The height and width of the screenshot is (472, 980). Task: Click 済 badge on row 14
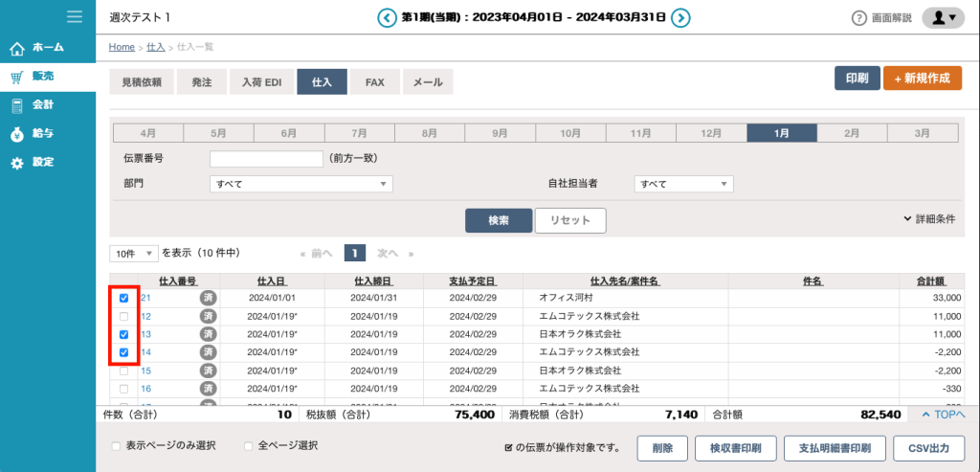208,352
